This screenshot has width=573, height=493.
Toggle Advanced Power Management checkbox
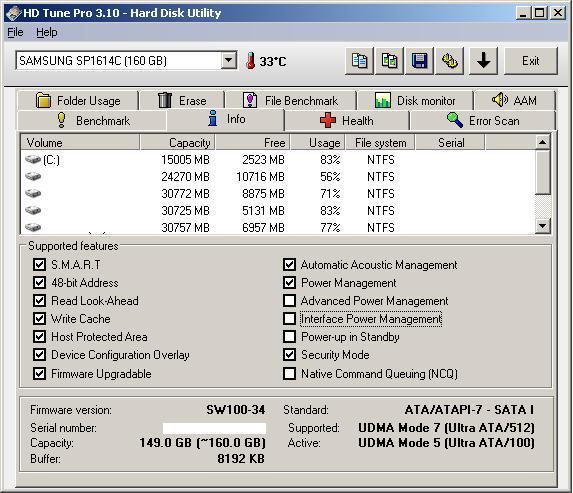[289, 301]
